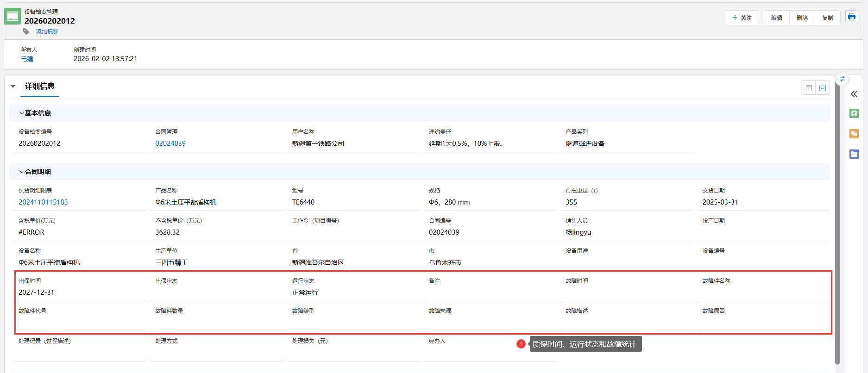868x373 pixels.
Task: Click the blue swap arrows circle icon
Action: point(842,79)
